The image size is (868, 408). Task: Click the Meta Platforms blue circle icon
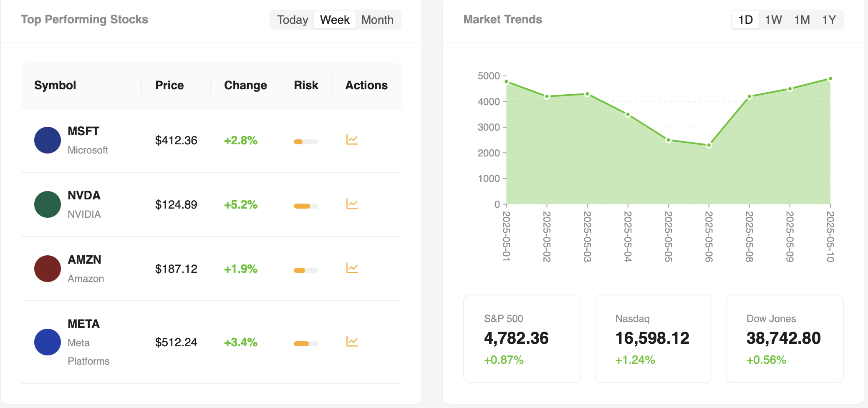point(47,342)
